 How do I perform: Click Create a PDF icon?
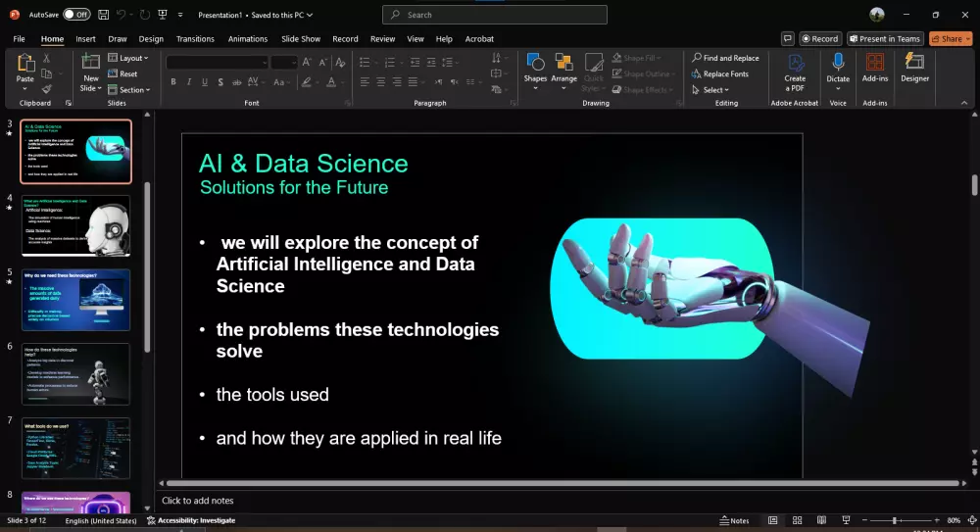coord(795,73)
